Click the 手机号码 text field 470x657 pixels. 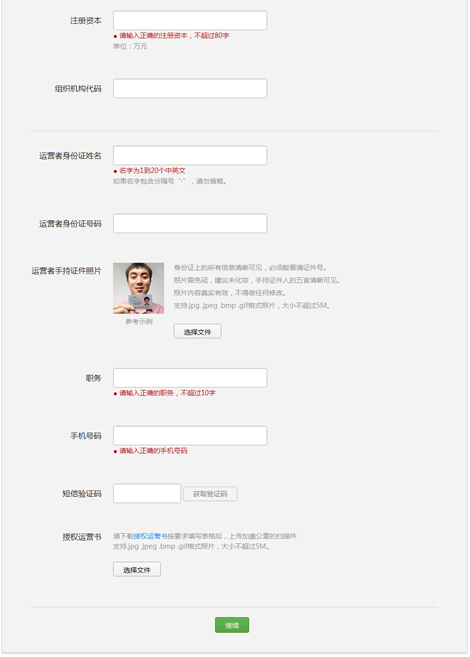[190, 436]
